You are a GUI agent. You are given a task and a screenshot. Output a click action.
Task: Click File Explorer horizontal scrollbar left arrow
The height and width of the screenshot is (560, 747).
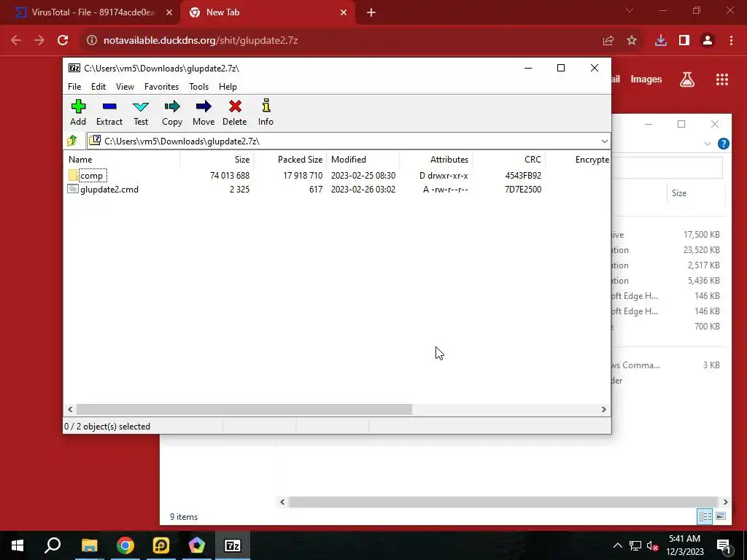click(282, 502)
